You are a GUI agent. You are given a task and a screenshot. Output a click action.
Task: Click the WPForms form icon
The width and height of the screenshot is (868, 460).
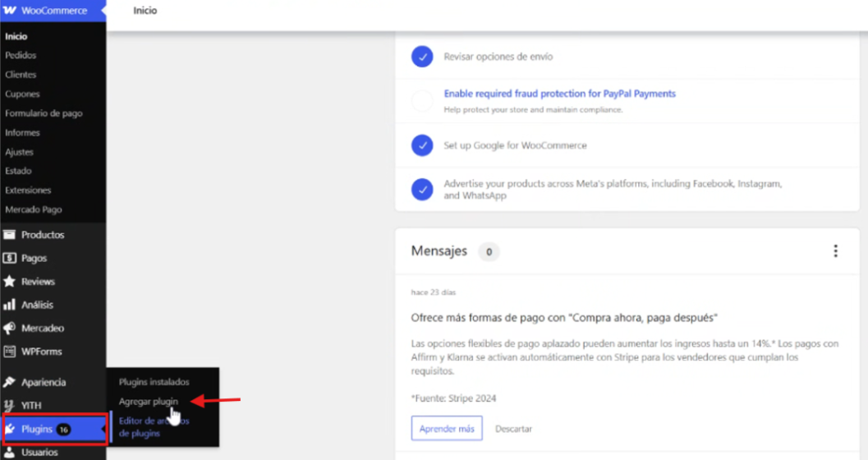pyautogui.click(x=9, y=352)
